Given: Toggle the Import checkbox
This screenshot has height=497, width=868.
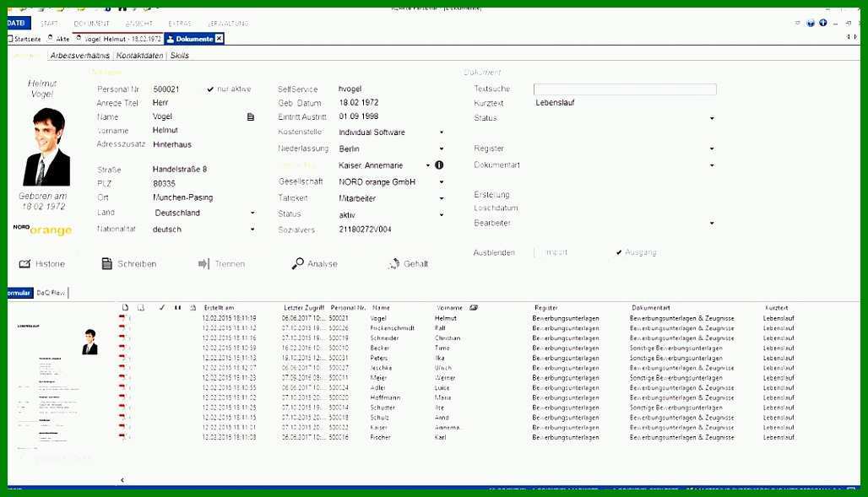Looking at the screenshot, I should tap(536, 252).
